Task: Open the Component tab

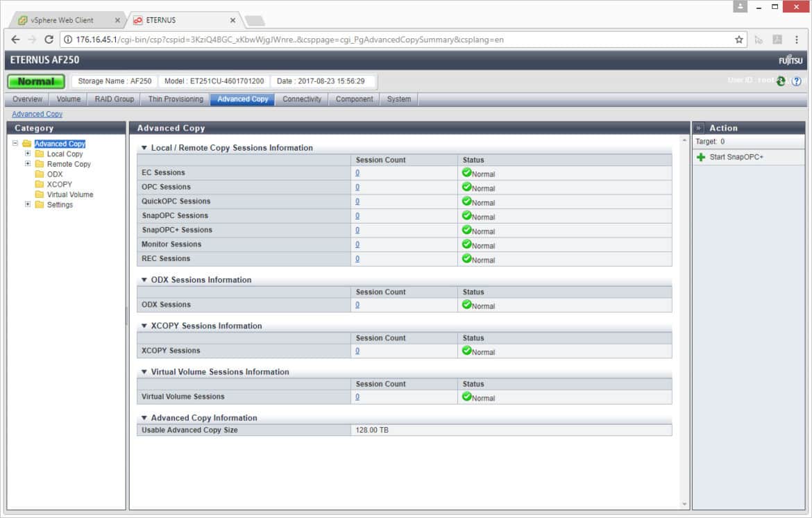Action: (x=354, y=99)
